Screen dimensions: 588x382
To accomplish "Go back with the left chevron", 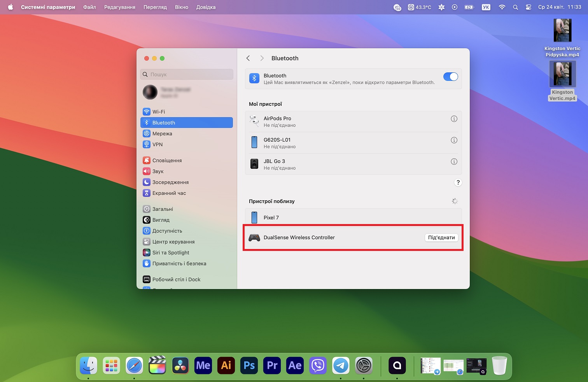I will tap(248, 58).
